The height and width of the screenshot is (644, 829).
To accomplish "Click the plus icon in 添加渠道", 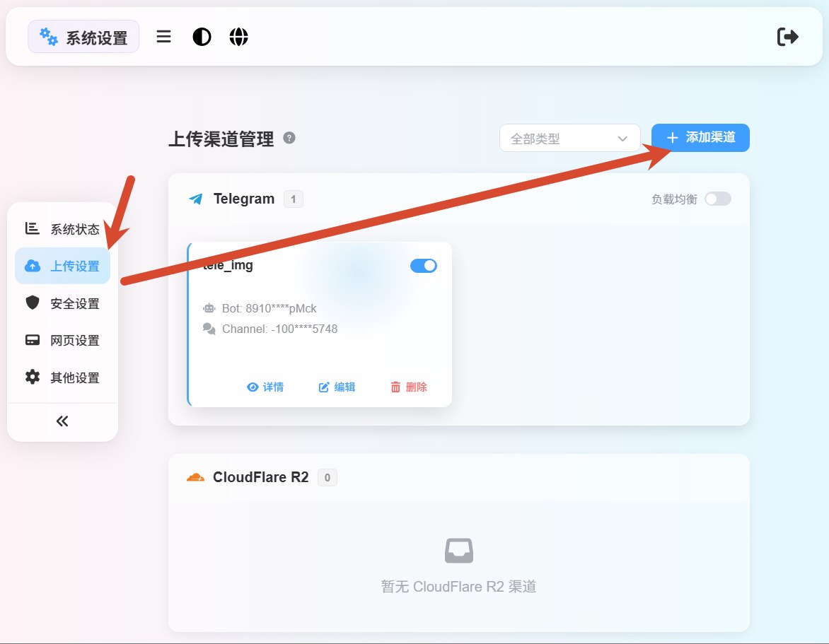I will point(672,138).
